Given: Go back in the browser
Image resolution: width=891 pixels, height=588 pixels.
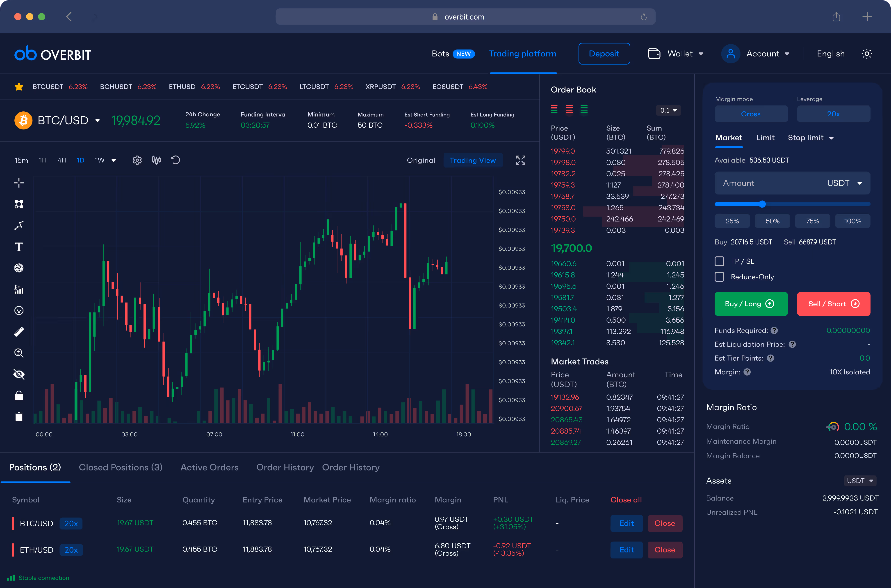Looking at the screenshot, I should click(69, 16).
